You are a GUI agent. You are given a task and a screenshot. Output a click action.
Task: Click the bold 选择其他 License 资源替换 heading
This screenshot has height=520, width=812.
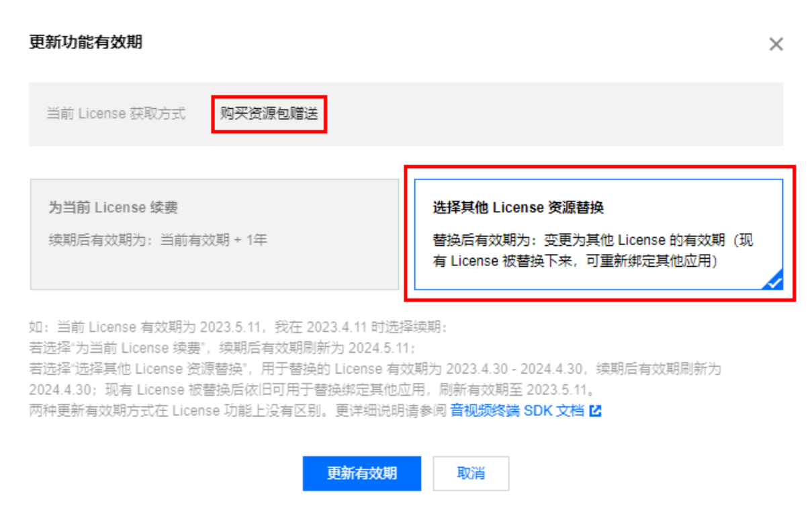(x=518, y=208)
